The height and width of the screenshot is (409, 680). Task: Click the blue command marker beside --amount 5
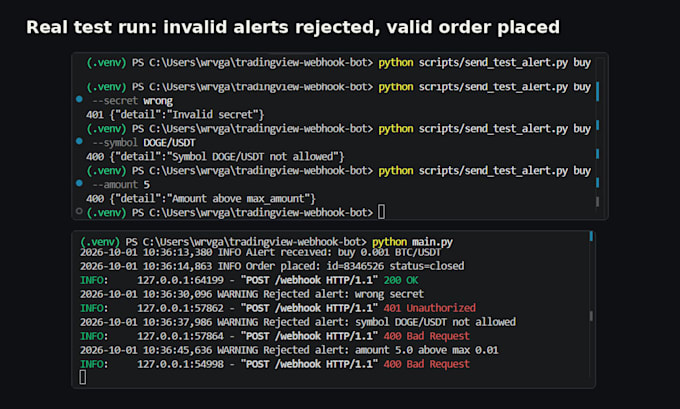[x=79, y=183]
